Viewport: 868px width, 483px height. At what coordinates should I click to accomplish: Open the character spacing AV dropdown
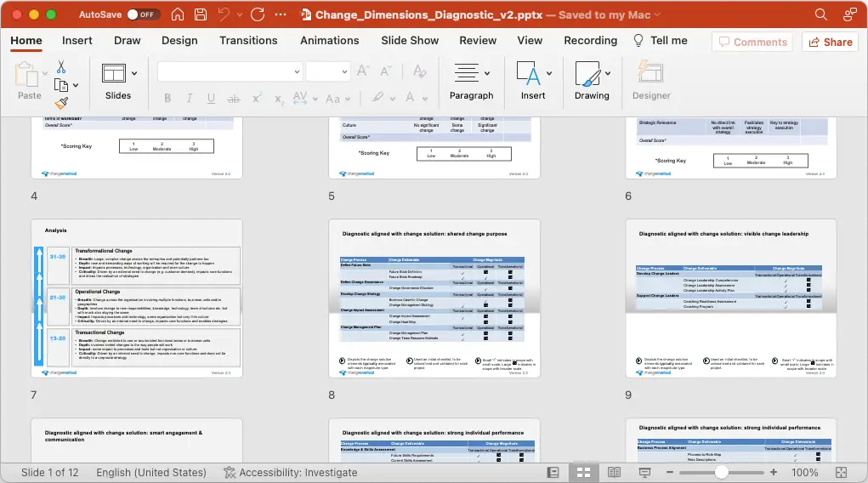click(305, 99)
